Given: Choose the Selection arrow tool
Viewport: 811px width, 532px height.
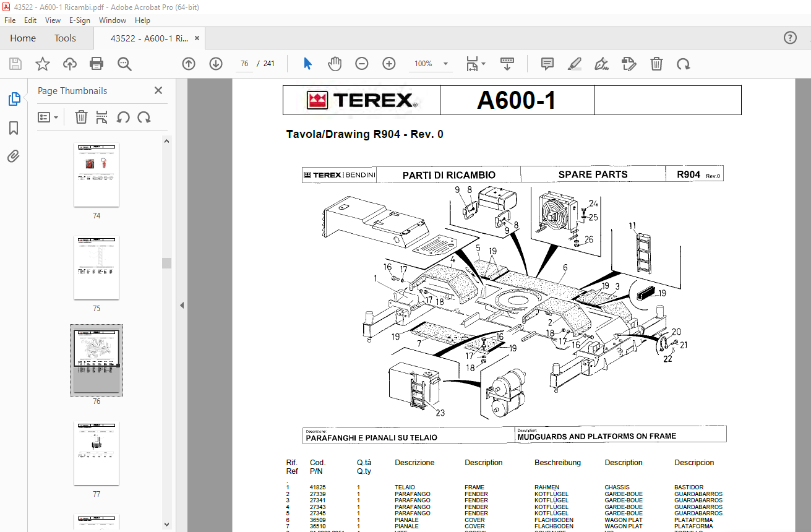Looking at the screenshot, I should tap(308, 64).
